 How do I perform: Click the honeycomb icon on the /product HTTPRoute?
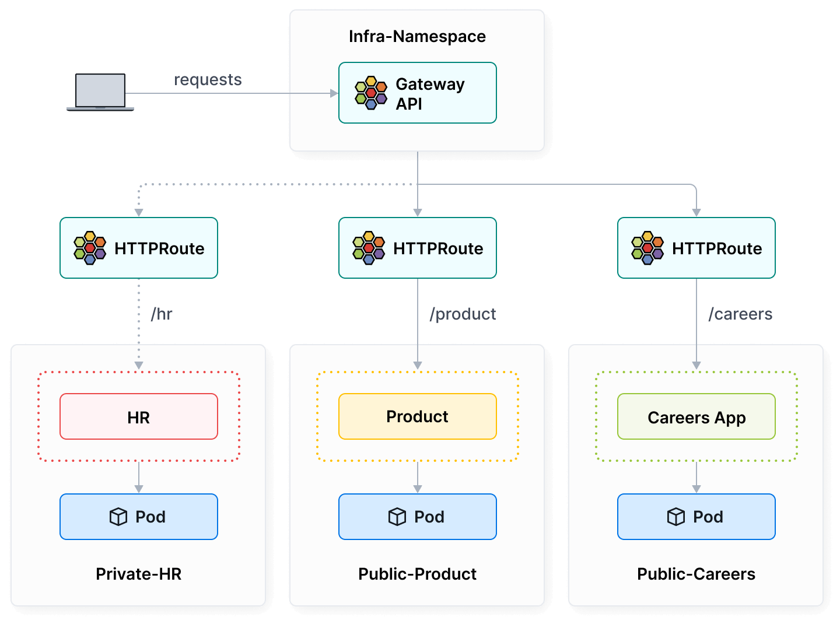coord(369,248)
